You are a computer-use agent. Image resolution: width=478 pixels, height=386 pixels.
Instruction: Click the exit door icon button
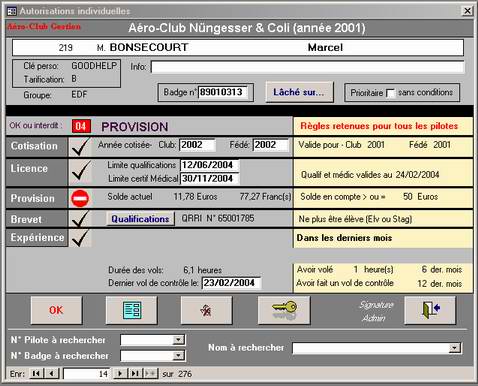430,310
